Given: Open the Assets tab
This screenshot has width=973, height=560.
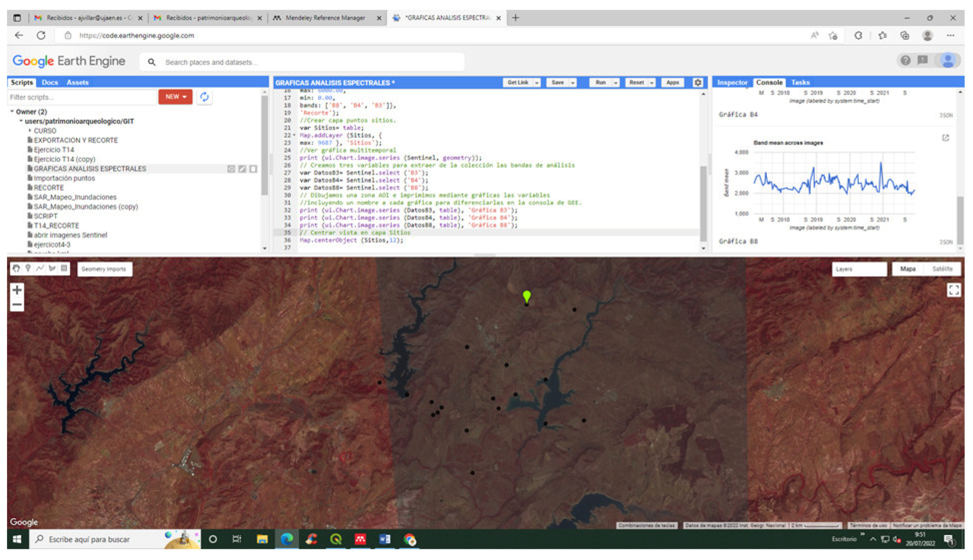Looking at the screenshot, I should click(x=77, y=82).
